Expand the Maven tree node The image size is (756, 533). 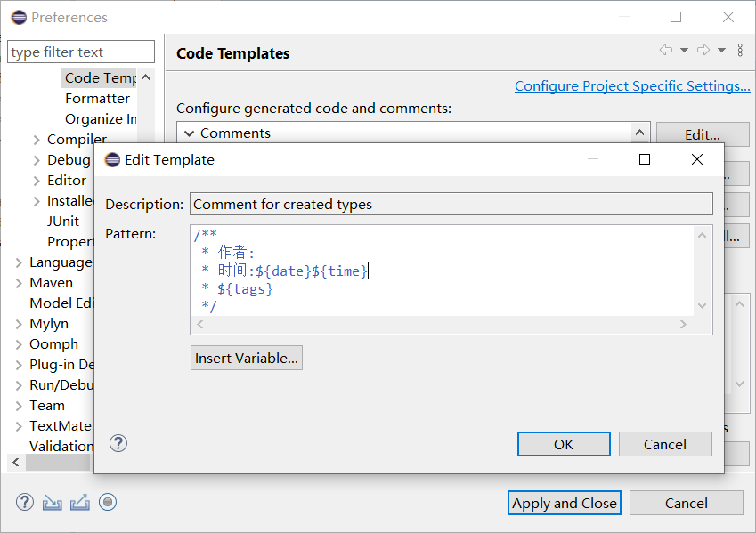[x=20, y=283]
